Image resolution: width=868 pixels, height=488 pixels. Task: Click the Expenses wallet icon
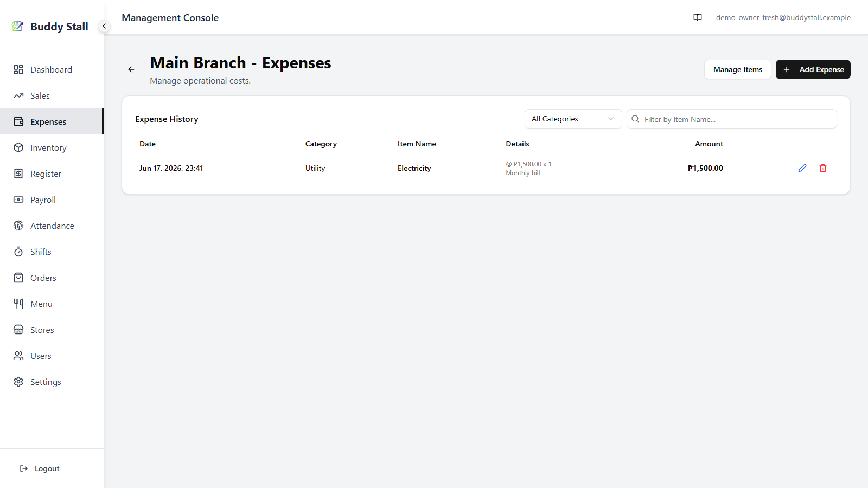(18, 121)
